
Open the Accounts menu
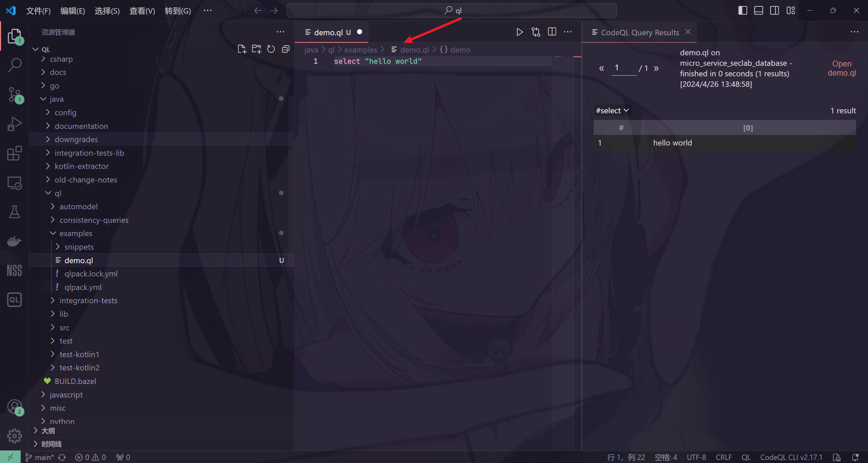click(14, 407)
